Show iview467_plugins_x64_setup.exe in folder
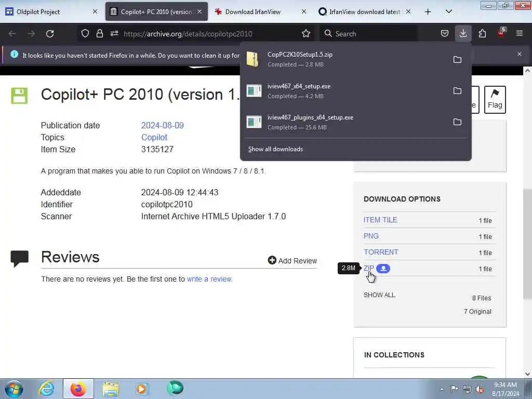Image resolution: width=532 pixels, height=399 pixels. click(457, 122)
